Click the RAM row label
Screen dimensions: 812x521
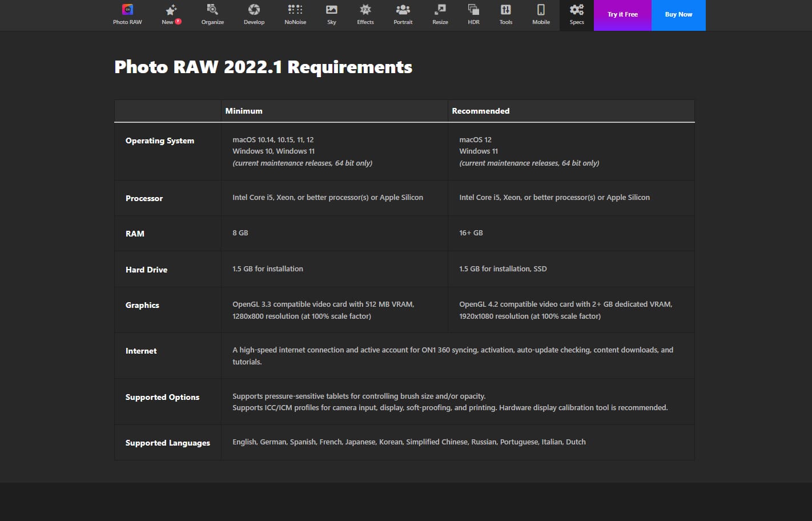coord(135,234)
